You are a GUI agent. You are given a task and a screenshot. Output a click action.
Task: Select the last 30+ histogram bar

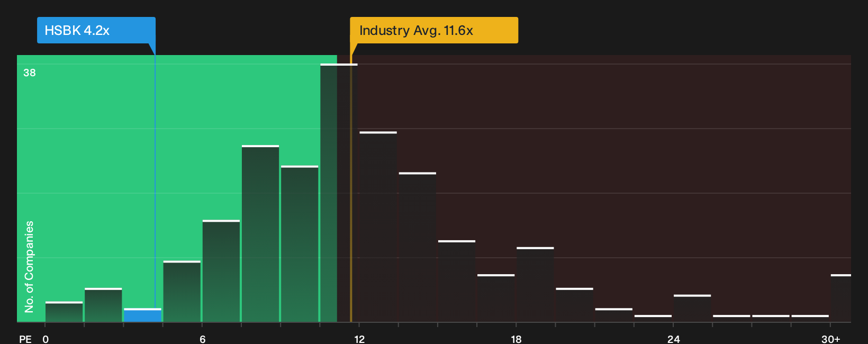pyautogui.click(x=841, y=298)
